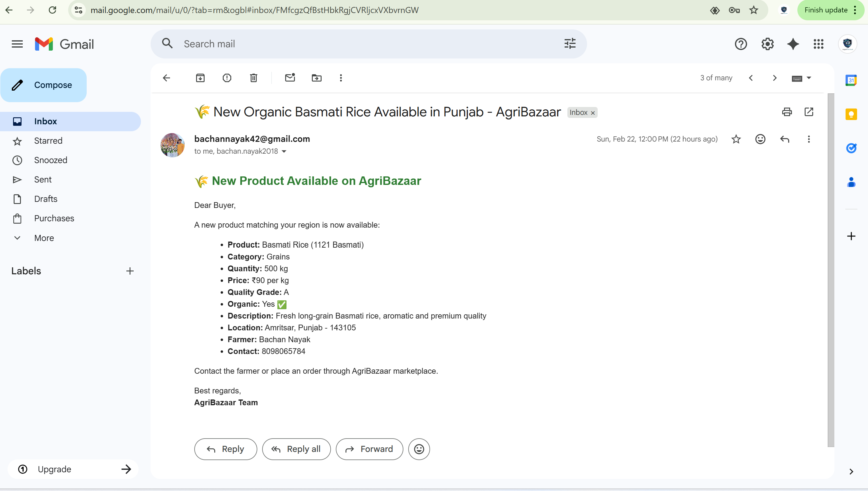The image size is (868, 491).
Task: Print the email with the printer icon
Action: [x=787, y=112]
